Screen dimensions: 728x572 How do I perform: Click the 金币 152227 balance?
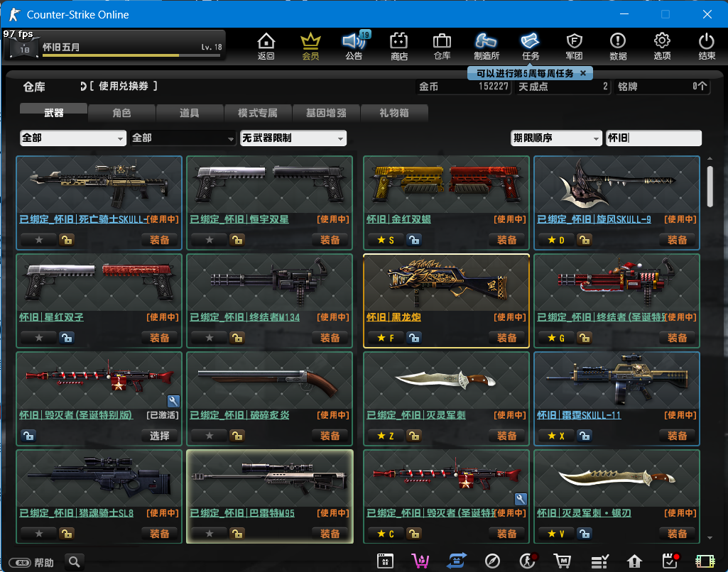[x=463, y=87]
